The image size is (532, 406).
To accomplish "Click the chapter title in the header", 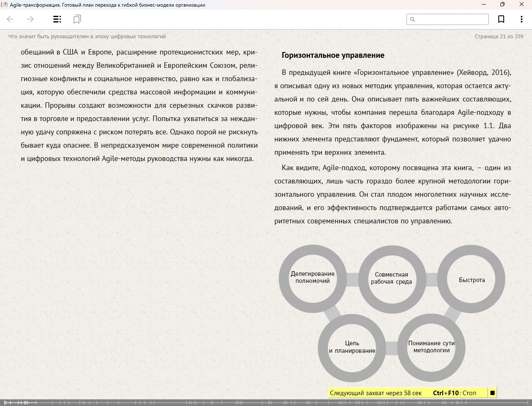I will coord(87,37).
